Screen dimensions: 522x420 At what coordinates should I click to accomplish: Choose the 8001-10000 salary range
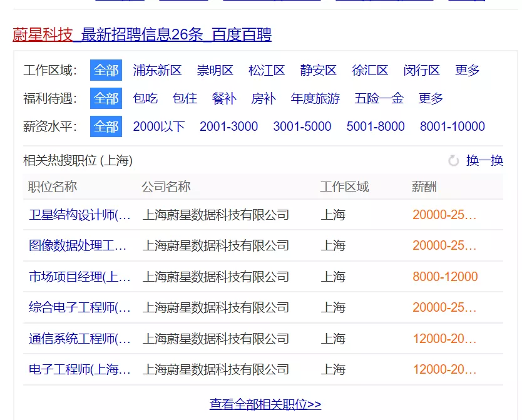[x=452, y=126]
